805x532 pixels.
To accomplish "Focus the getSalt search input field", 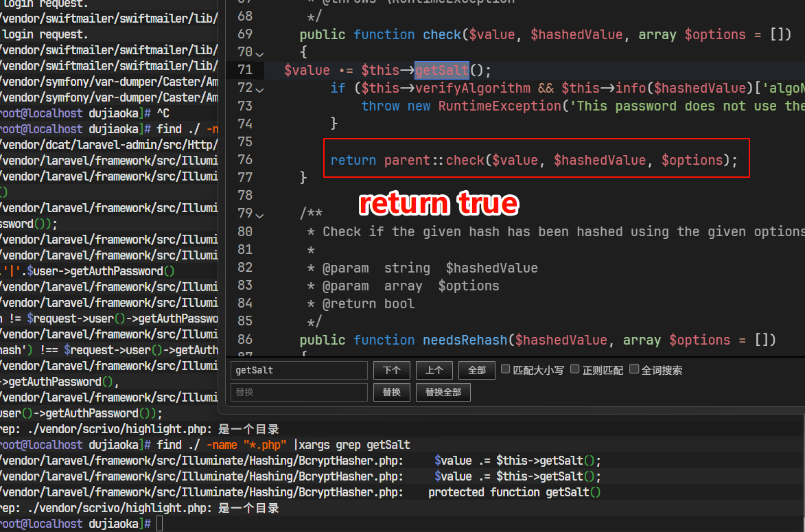I will [299, 370].
